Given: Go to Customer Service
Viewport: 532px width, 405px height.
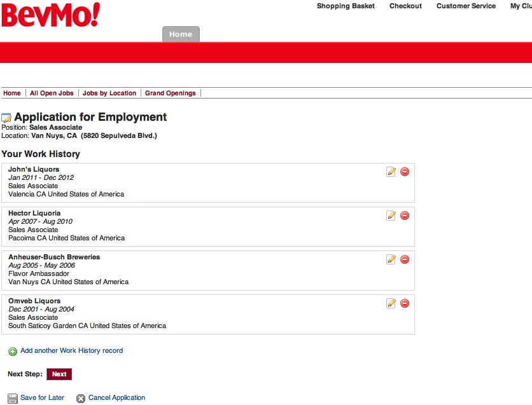Looking at the screenshot, I should tap(466, 6).
